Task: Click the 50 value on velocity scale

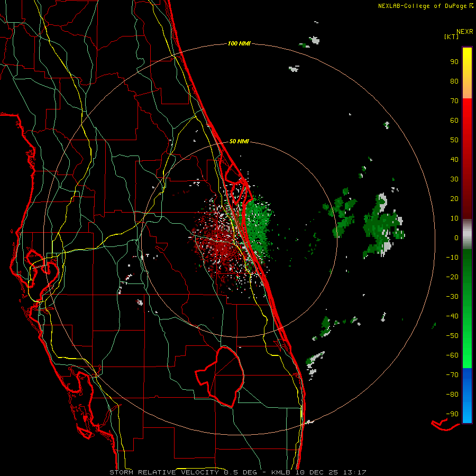Action: click(454, 140)
